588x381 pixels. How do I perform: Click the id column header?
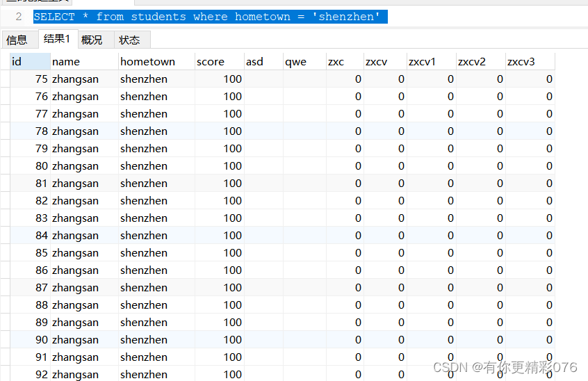pos(30,61)
